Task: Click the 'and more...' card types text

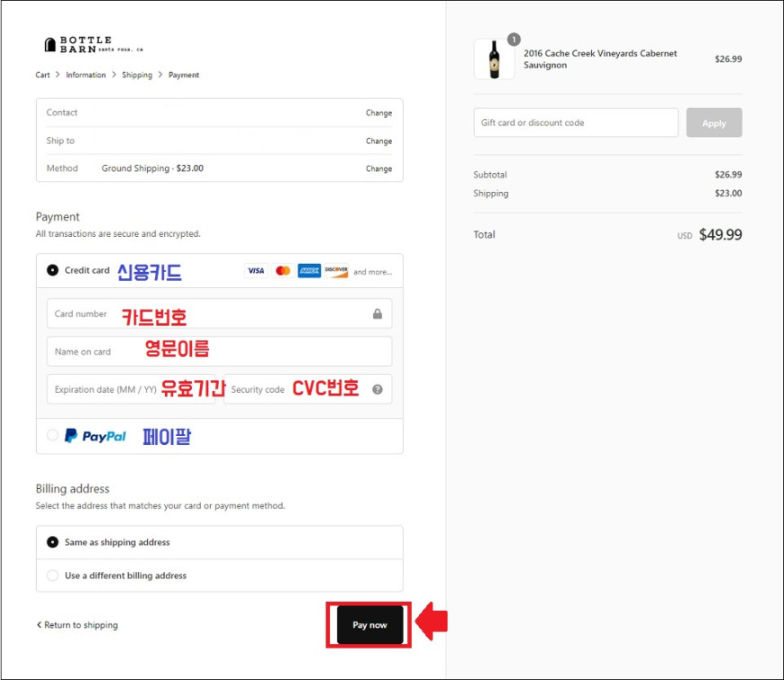Action: click(x=372, y=272)
